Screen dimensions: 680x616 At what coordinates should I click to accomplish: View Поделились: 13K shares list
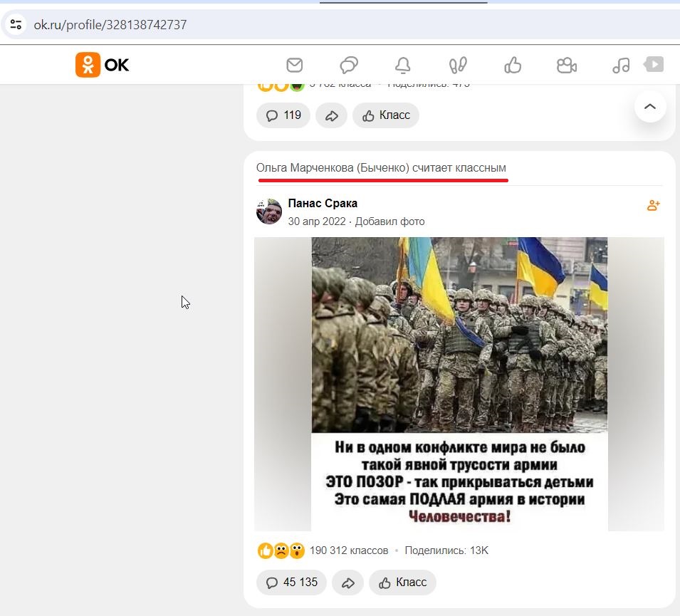click(x=446, y=550)
